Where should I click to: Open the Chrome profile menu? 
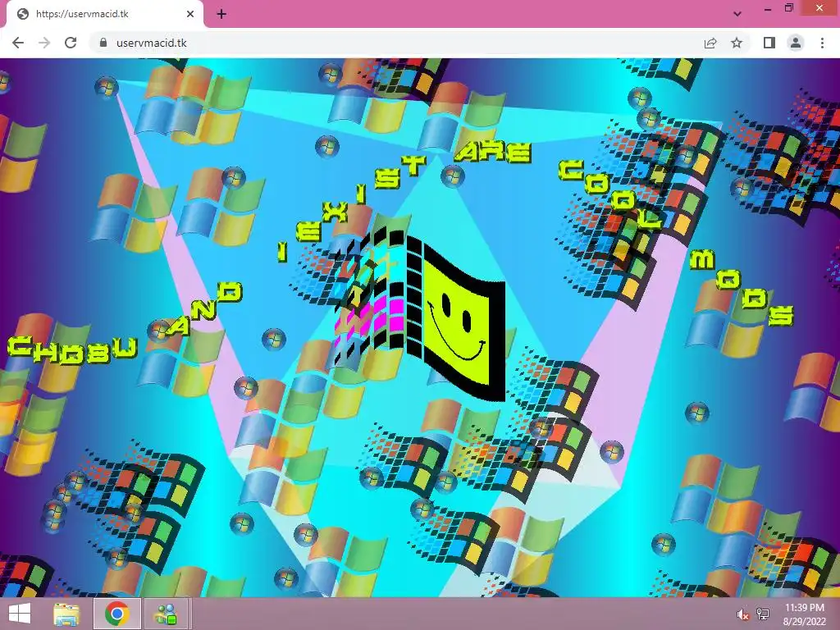(x=796, y=43)
